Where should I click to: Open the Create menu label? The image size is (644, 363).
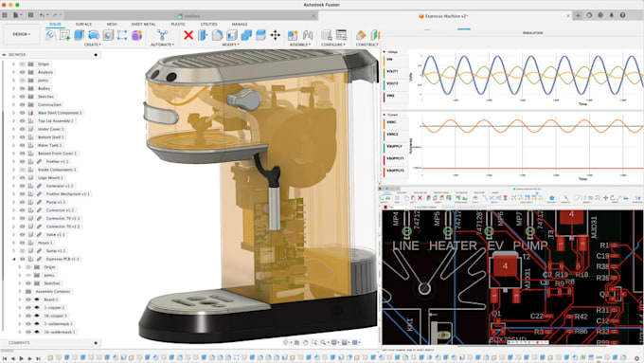(92, 45)
